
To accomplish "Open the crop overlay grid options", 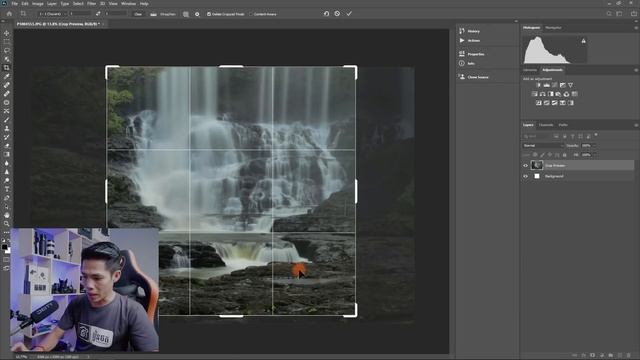I will tap(186, 14).
